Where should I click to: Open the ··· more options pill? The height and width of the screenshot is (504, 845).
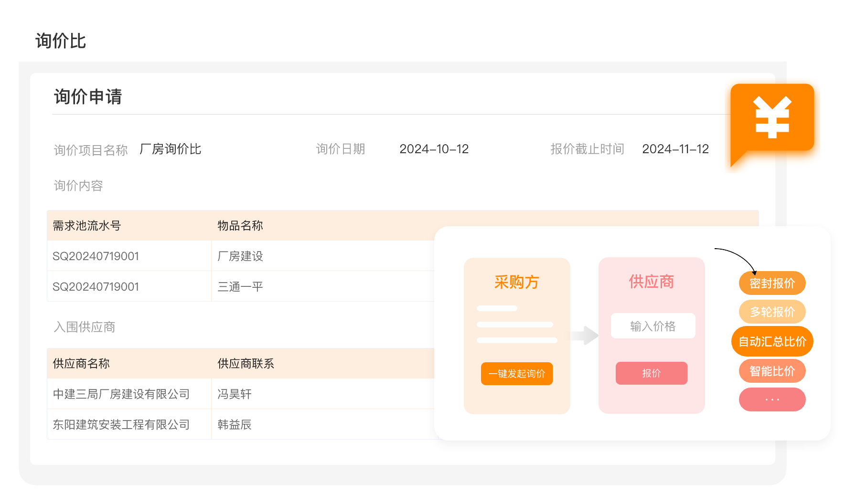point(771,399)
